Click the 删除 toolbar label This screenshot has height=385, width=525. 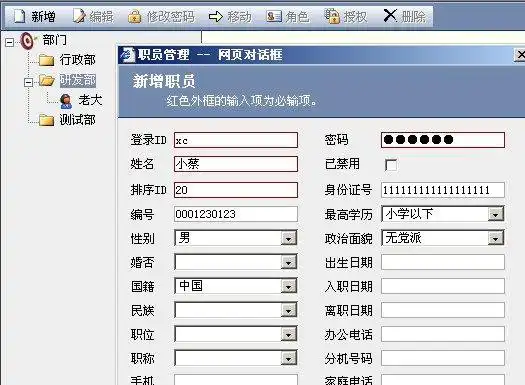414,16
